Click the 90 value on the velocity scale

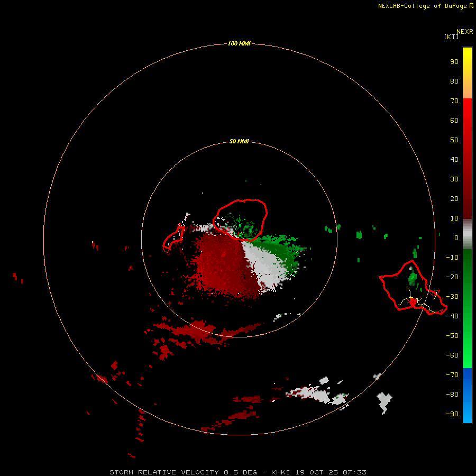point(454,62)
